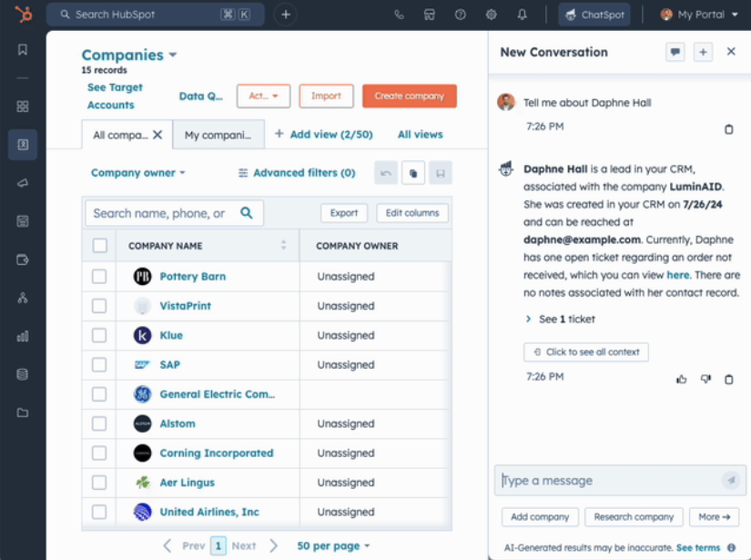Click the Edit columns button
Viewport: 751px width, 560px height.
[x=412, y=213]
